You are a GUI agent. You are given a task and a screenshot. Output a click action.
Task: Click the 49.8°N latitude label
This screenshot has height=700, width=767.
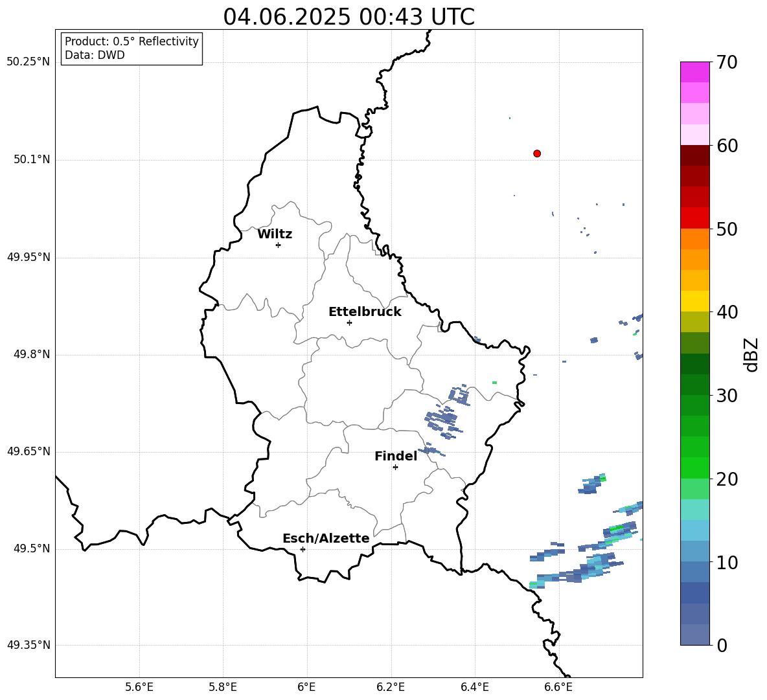(32, 354)
